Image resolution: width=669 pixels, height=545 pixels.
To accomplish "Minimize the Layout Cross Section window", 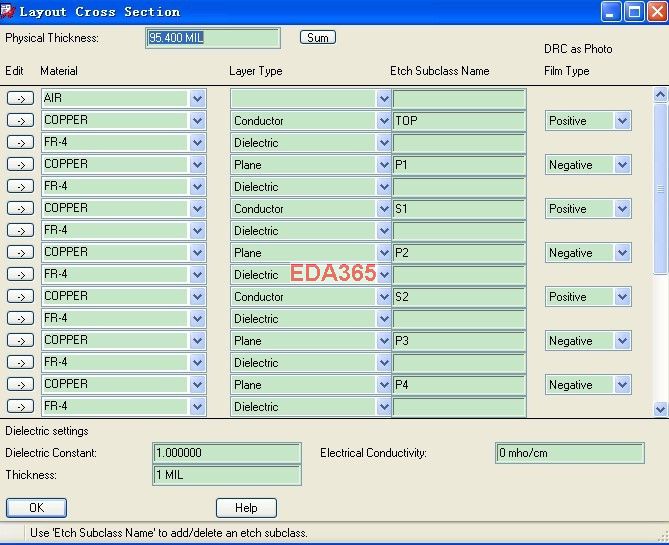I will pos(611,12).
